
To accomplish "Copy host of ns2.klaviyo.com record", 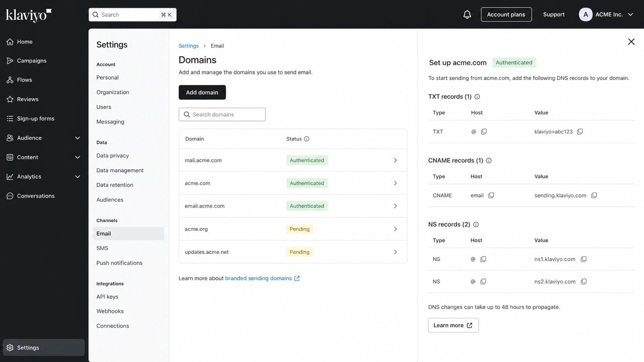I will click(483, 282).
